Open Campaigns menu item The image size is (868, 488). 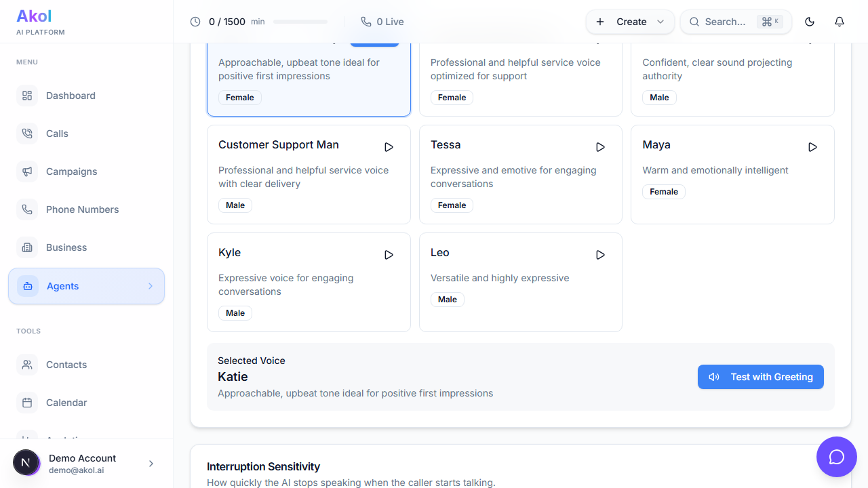[71, 171]
